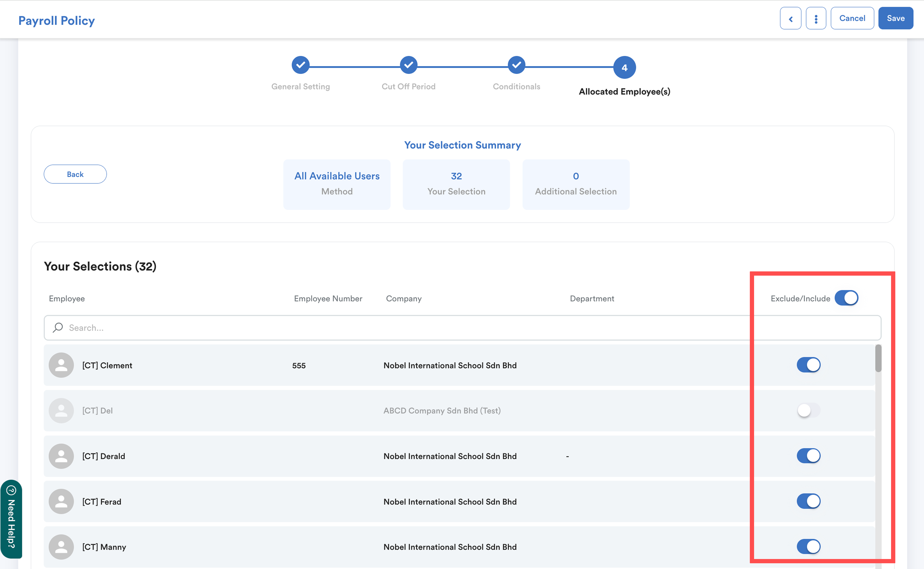Image resolution: width=924 pixels, height=569 pixels.
Task: Open the Conditionals step checkmark
Action: [516, 65]
